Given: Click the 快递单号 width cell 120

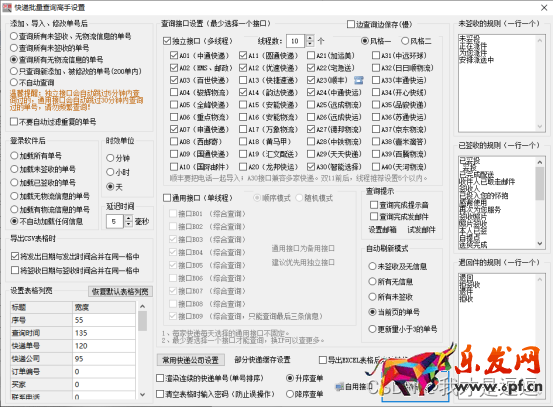Looking at the screenshot, I should (x=104, y=346).
